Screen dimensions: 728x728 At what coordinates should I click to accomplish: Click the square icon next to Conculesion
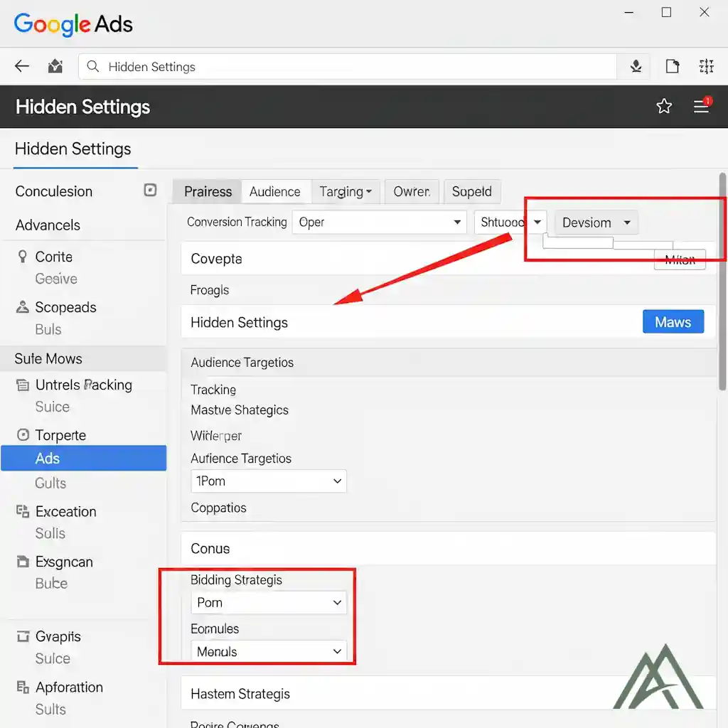(x=150, y=190)
